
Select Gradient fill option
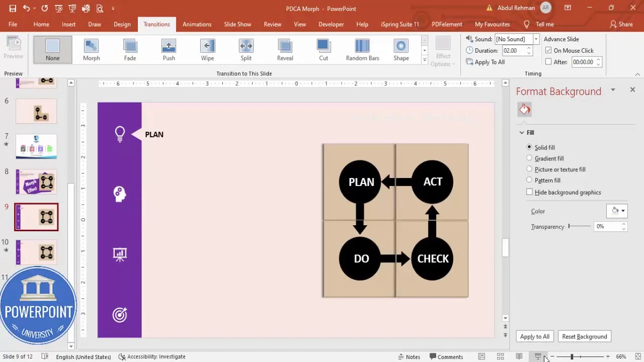pyautogui.click(x=529, y=158)
